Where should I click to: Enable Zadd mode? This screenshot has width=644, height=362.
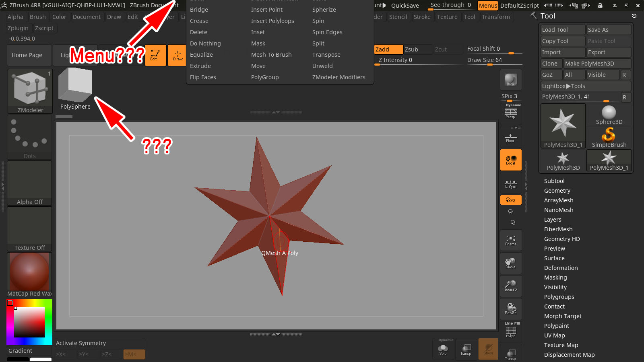(x=388, y=49)
